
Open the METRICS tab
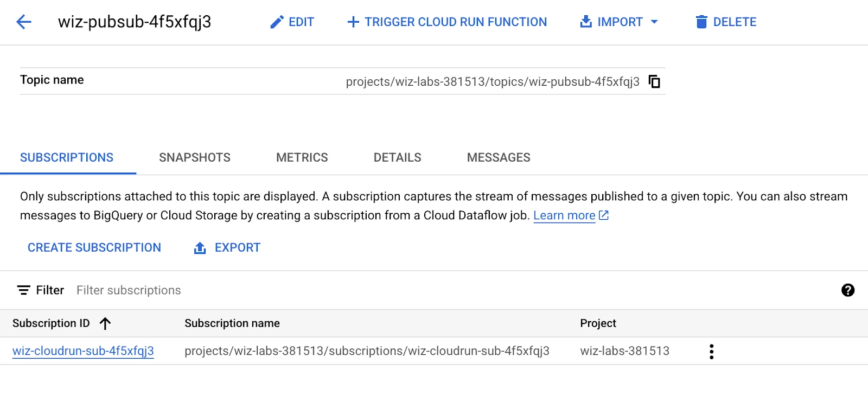pos(302,157)
